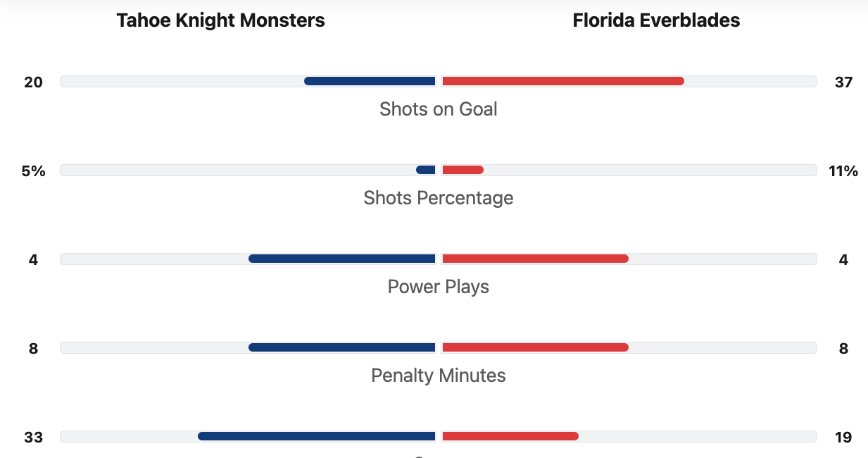This screenshot has height=458, width=868.
Task: Click the blue Shots Percentage bar
Action: click(x=426, y=170)
